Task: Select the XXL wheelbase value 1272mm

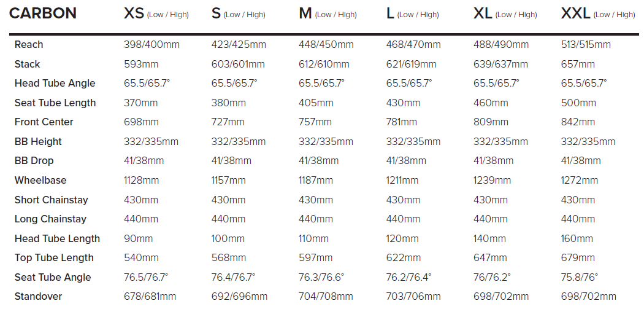Action: pyautogui.click(x=580, y=180)
